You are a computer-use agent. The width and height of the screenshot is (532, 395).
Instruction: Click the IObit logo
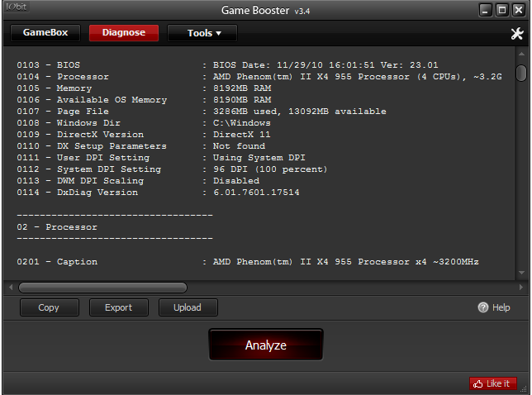tap(16, 7)
